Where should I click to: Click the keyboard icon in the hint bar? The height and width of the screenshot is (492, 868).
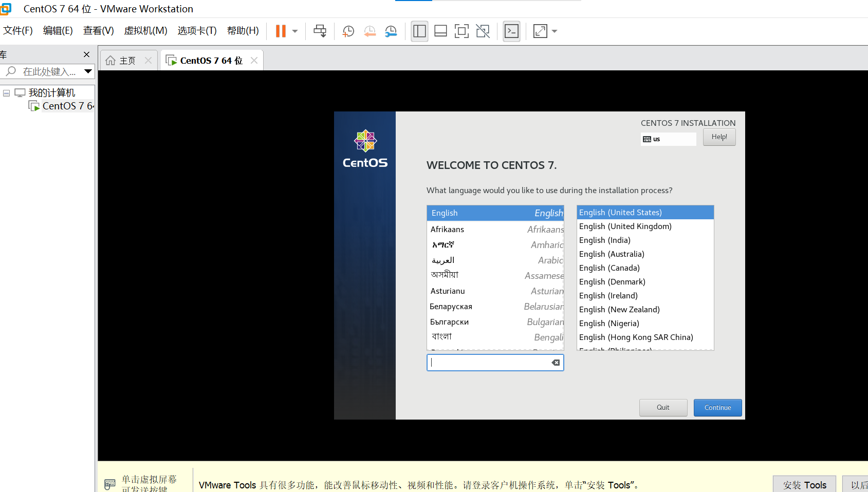(x=110, y=484)
